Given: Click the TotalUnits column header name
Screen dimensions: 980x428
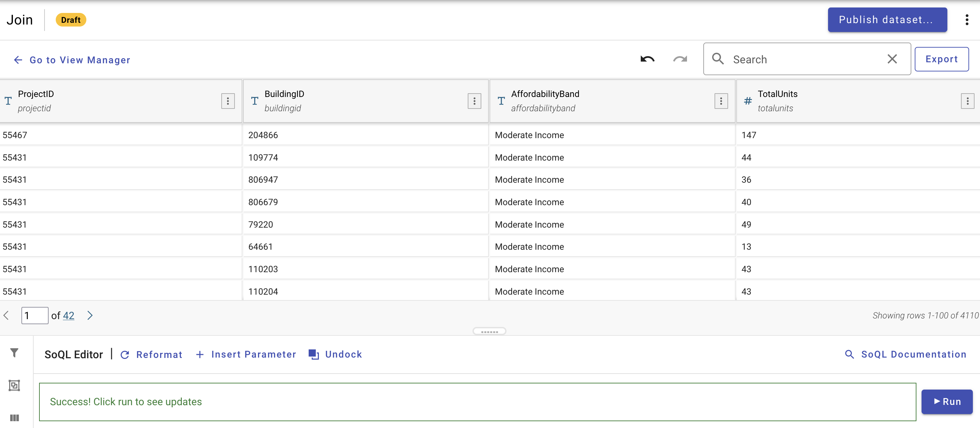Looking at the screenshot, I should 777,94.
